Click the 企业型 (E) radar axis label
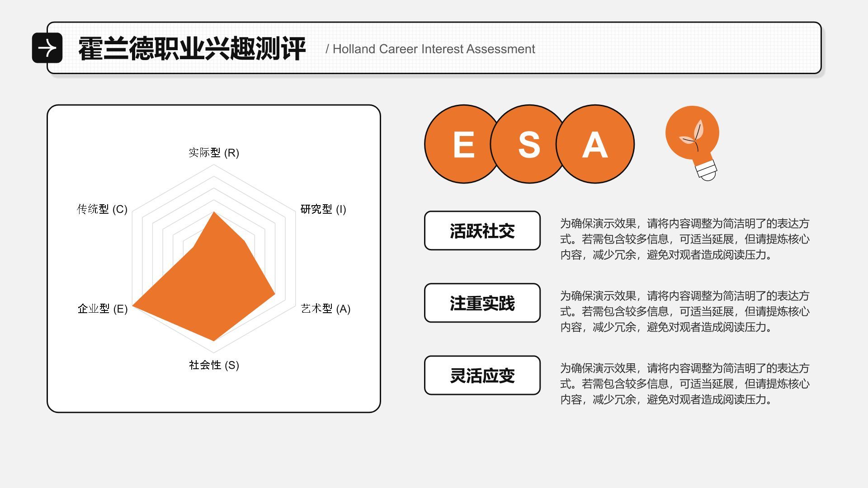868x488 pixels. pyautogui.click(x=103, y=309)
